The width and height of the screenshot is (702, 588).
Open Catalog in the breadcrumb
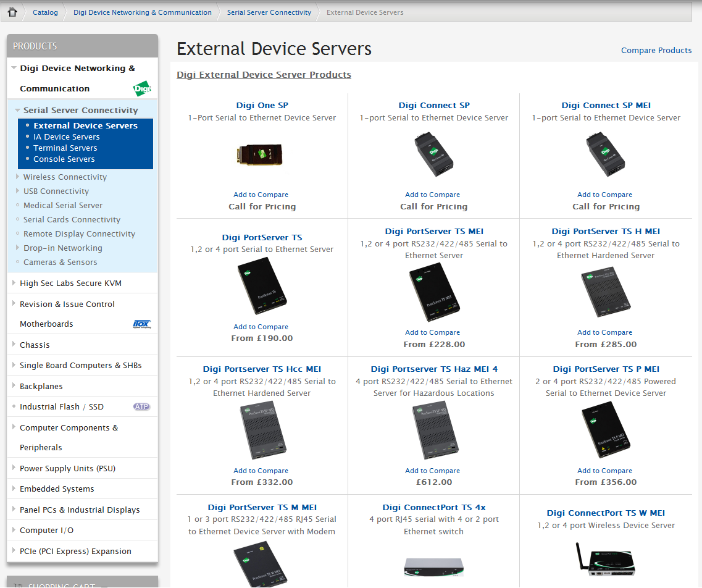click(x=45, y=12)
